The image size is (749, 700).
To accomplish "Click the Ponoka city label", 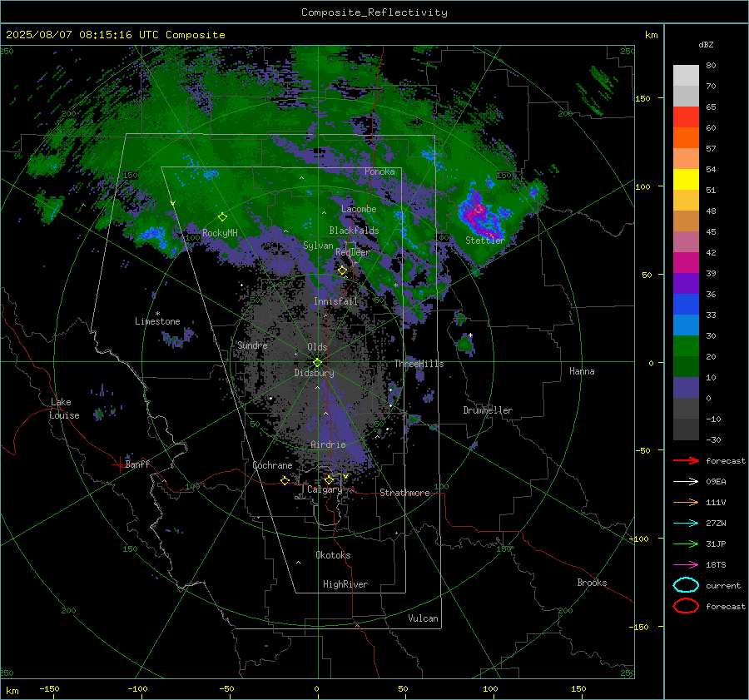I will click(x=379, y=171).
